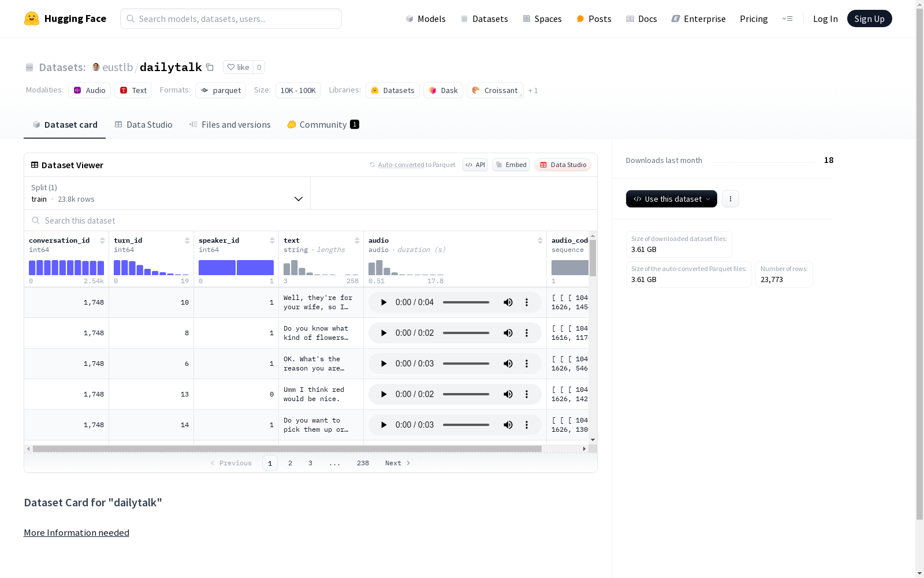Viewport: 924px width, 578px height.
Task: Seek the turn_id 13 audio progress slider
Action: point(466,394)
